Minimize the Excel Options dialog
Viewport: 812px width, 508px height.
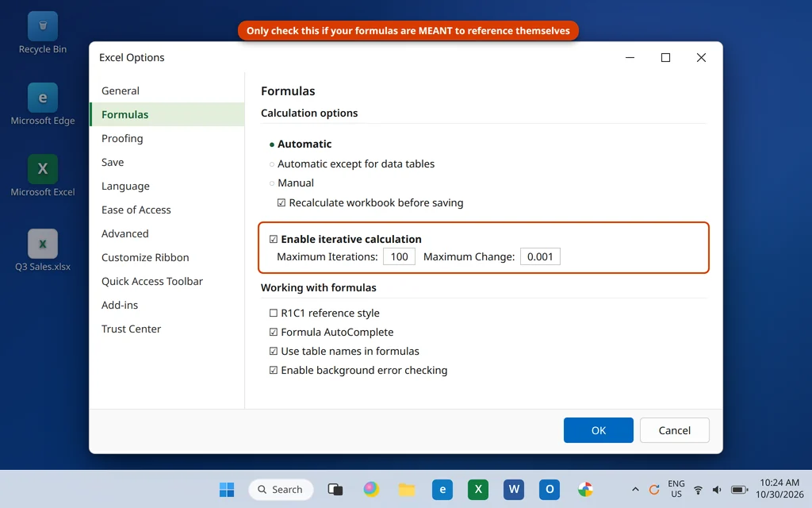pos(630,57)
